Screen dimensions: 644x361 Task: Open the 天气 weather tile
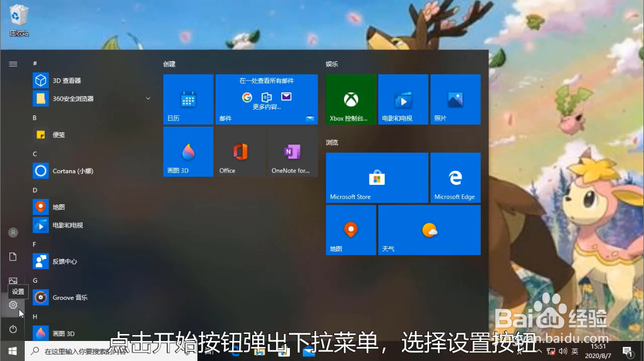tap(429, 230)
